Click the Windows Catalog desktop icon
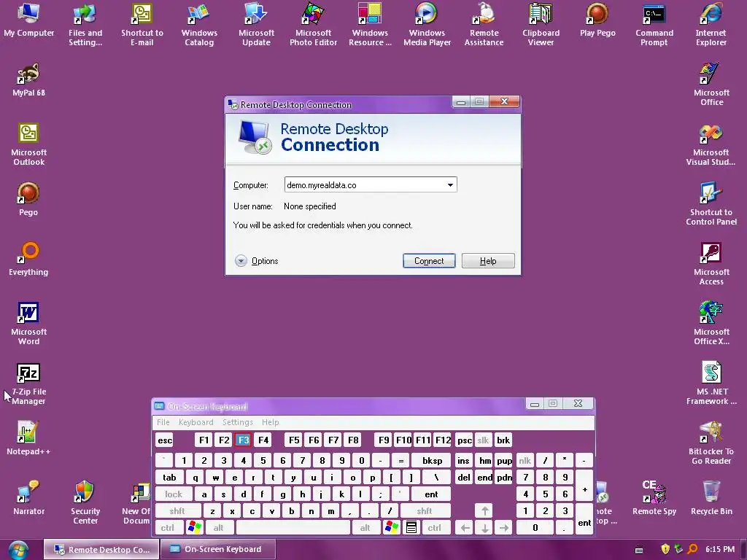The width and height of the screenshot is (747, 560). (x=199, y=25)
